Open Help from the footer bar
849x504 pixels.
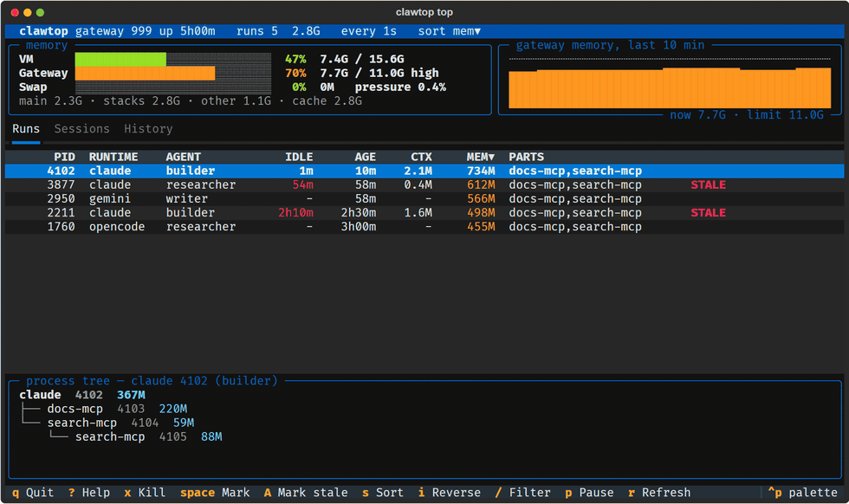(x=89, y=493)
